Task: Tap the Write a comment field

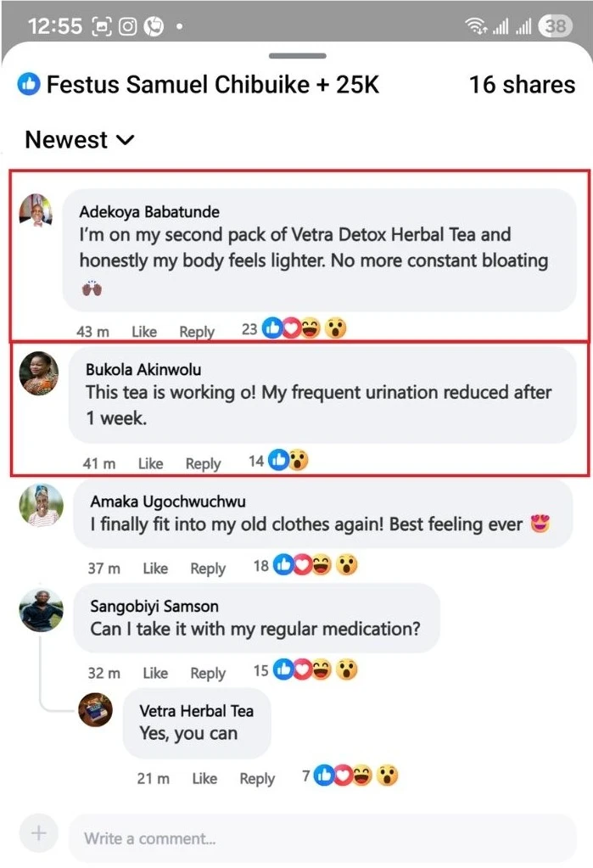Action: pos(322,838)
